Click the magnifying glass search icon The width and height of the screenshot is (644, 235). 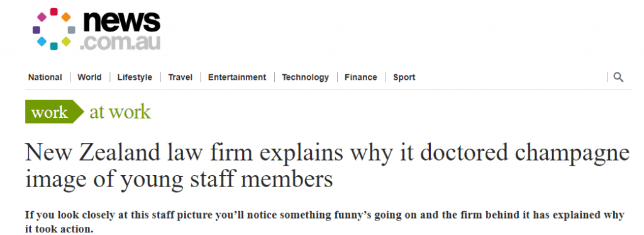coord(618,77)
